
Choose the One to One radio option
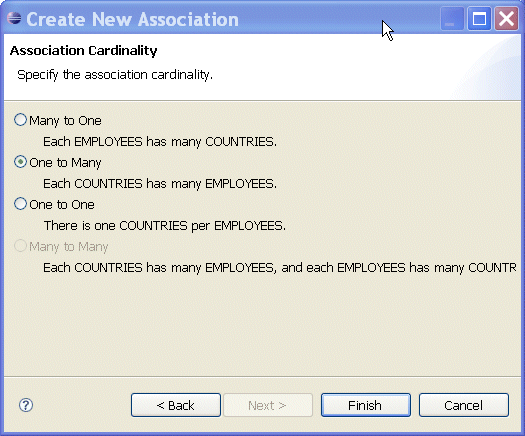pos(20,204)
